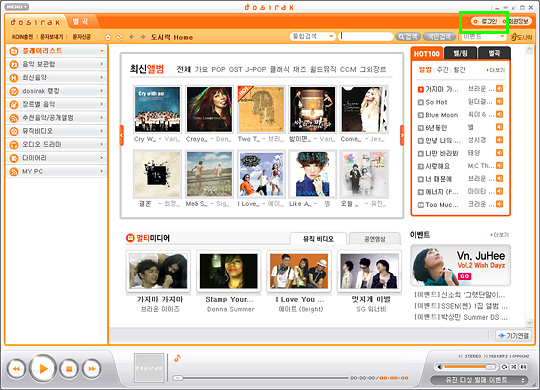The image size is (540, 390).
Task: Click inside the search text field
Action: coord(366,36)
